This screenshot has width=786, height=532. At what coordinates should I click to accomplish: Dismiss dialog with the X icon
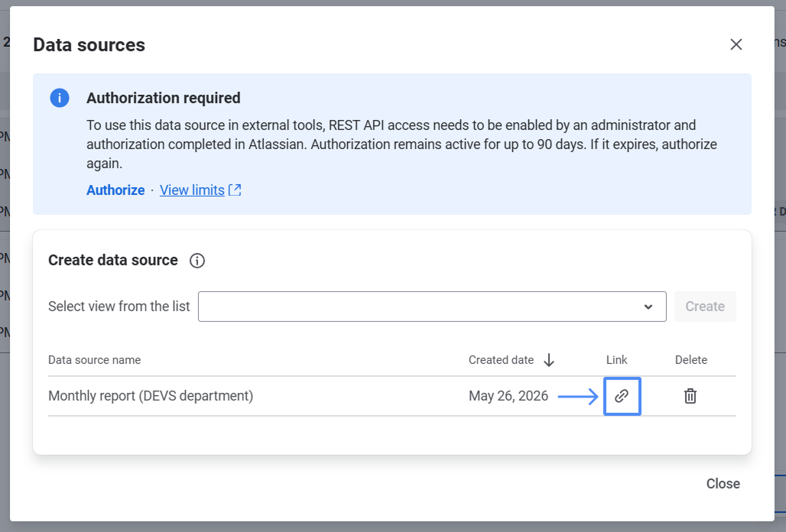(x=736, y=44)
